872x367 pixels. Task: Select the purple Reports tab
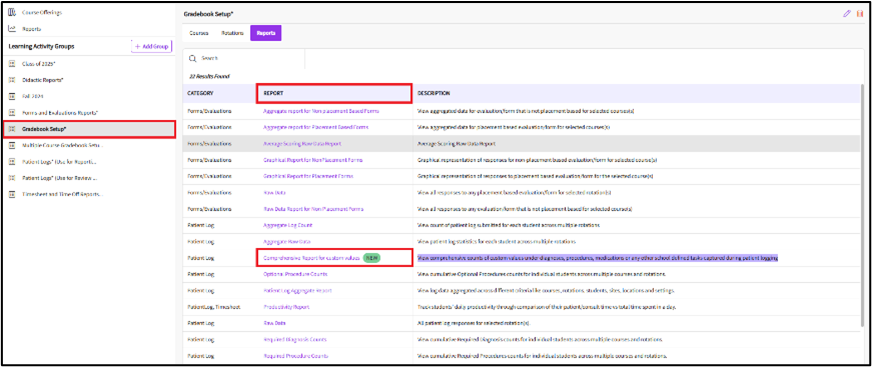tap(266, 33)
